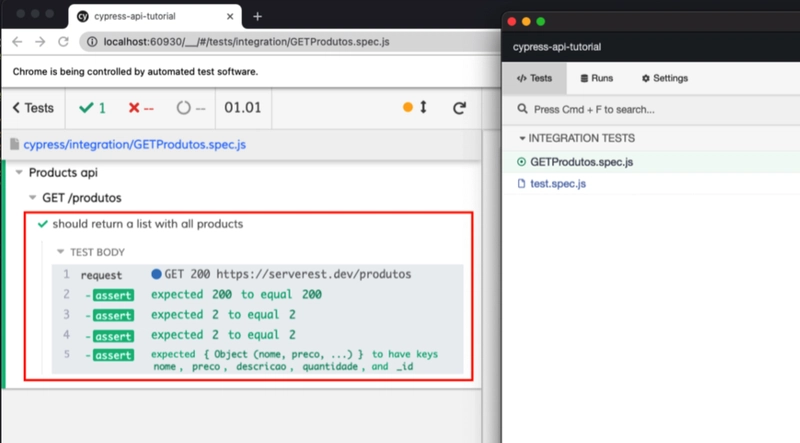Return to Tests list in runner
Image resolution: width=800 pixels, height=443 pixels.
[x=33, y=108]
